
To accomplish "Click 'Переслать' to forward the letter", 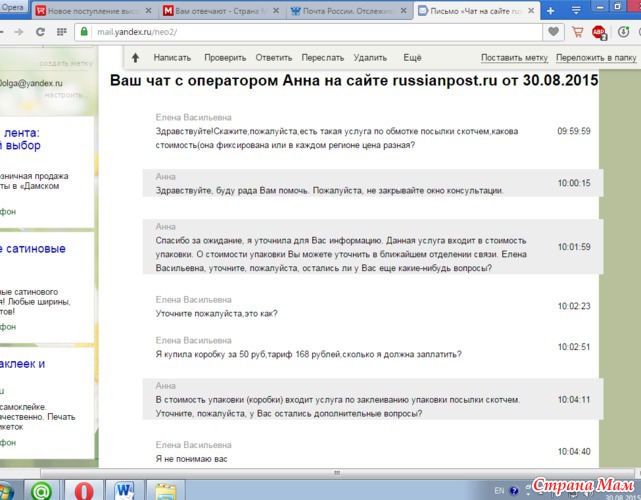I will click(323, 58).
